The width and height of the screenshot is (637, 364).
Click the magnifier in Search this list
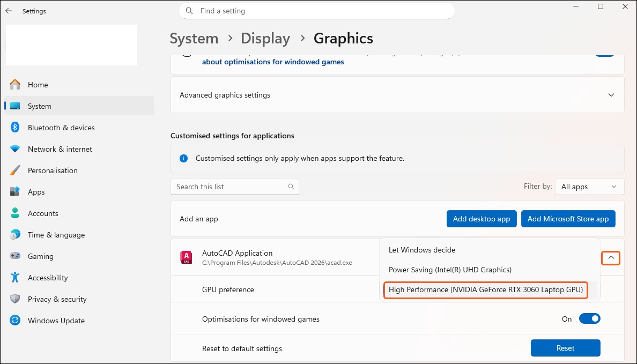tap(291, 187)
